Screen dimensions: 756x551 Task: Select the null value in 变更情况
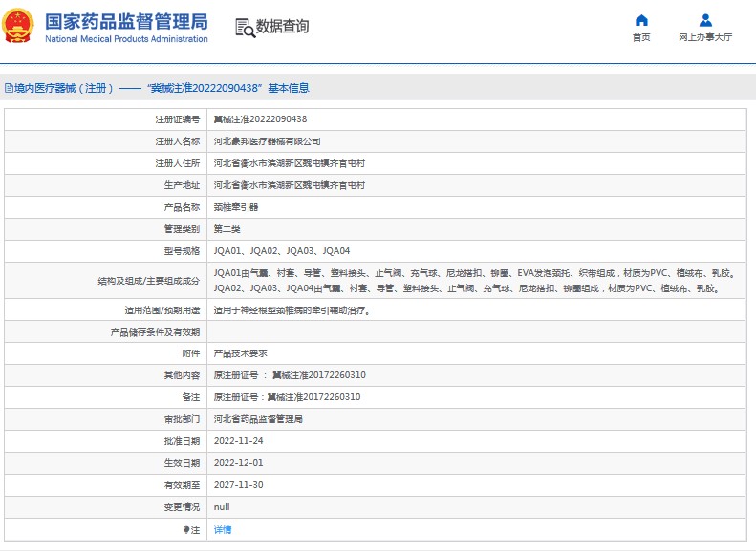(222, 507)
